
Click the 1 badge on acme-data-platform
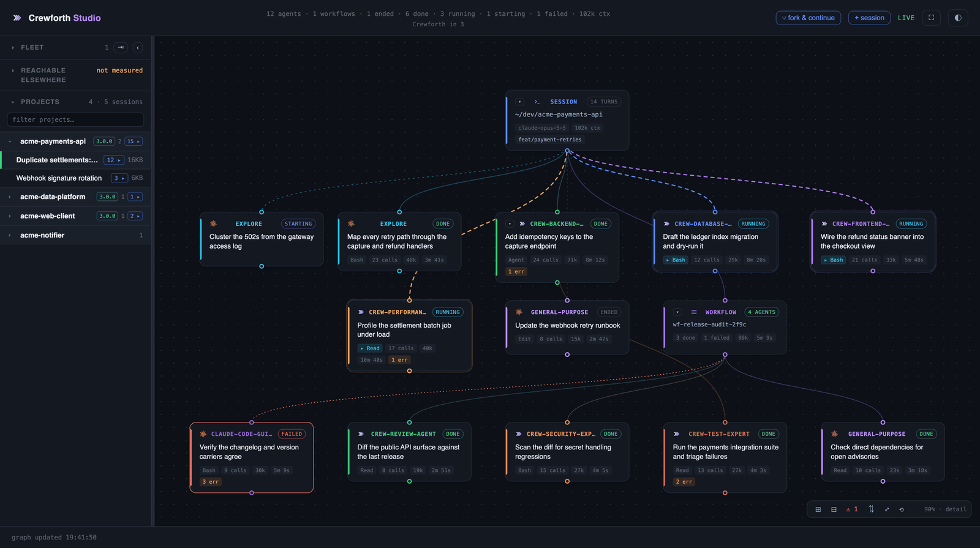[x=135, y=197]
